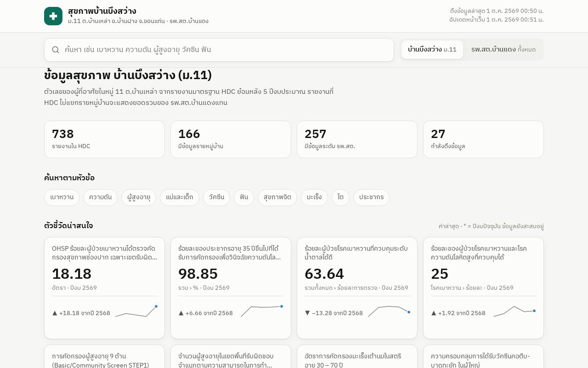
Task: Click the สุขภาพบ้านบึงสว่าง site title
Action: pos(102,11)
